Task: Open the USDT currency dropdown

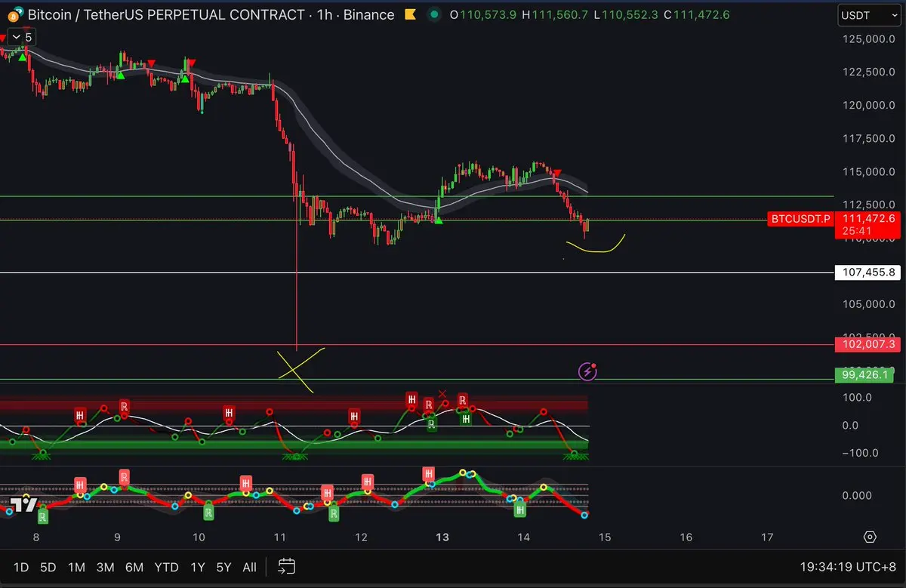Action: click(x=868, y=15)
